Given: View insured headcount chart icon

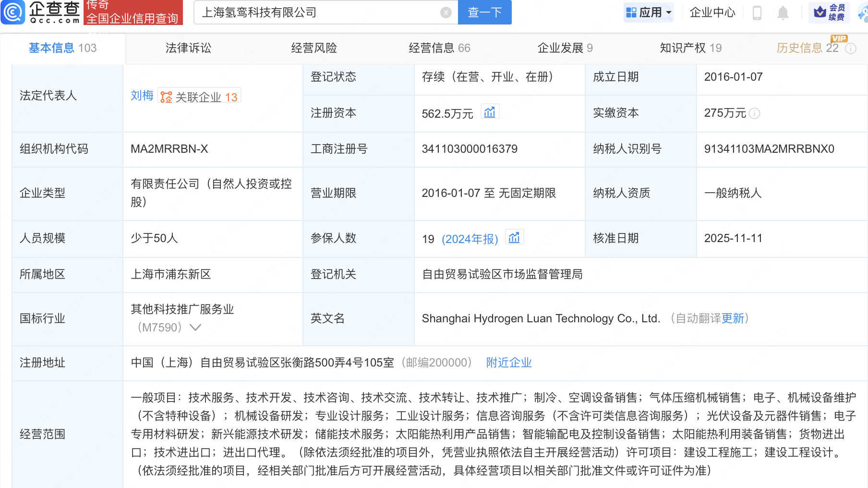Looking at the screenshot, I should pyautogui.click(x=514, y=238).
